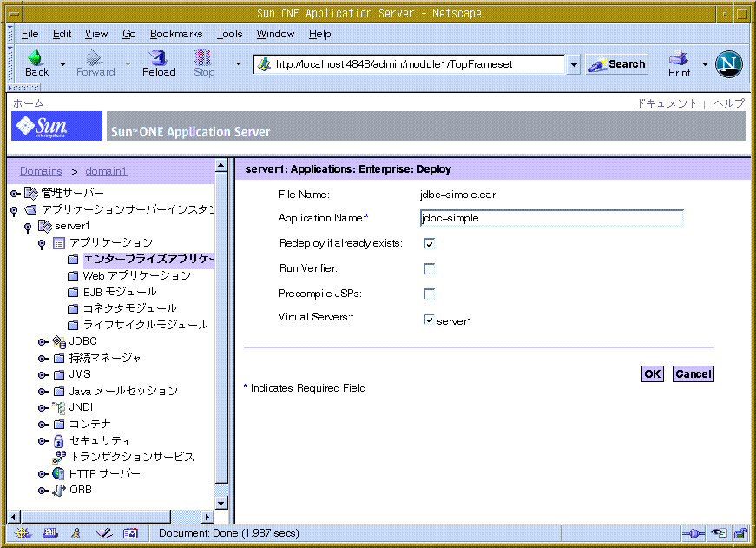Viewport: 756px width, 548px height.
Task: Expand the コンテナ tree node
Action: pyautogui.click(x=43, y=425)
